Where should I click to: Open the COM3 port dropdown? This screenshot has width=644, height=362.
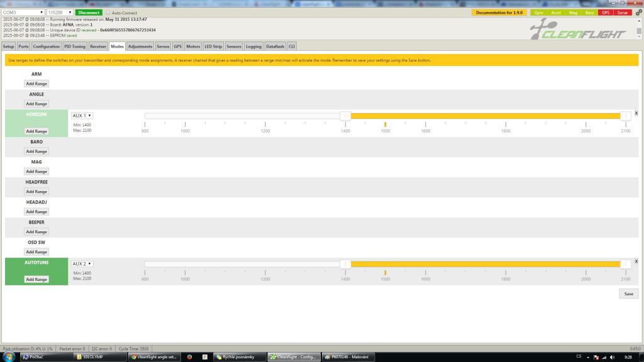tap(23, 13)
